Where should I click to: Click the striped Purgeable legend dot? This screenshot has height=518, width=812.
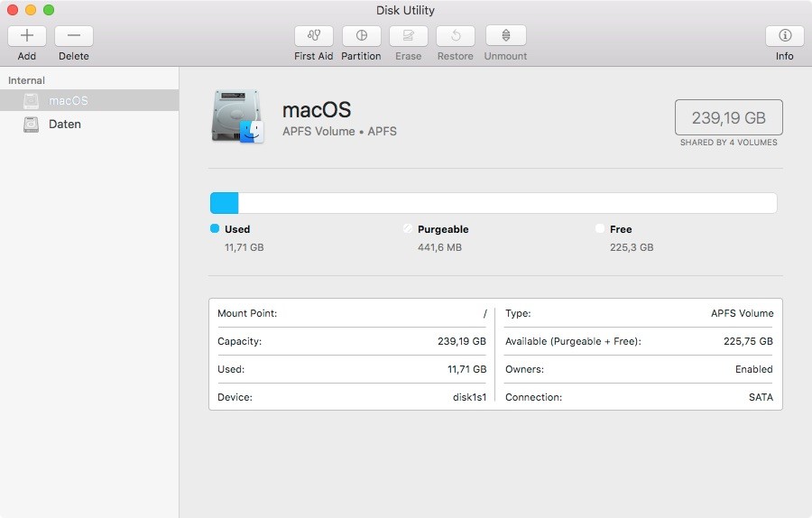click(x=408, y=228)
